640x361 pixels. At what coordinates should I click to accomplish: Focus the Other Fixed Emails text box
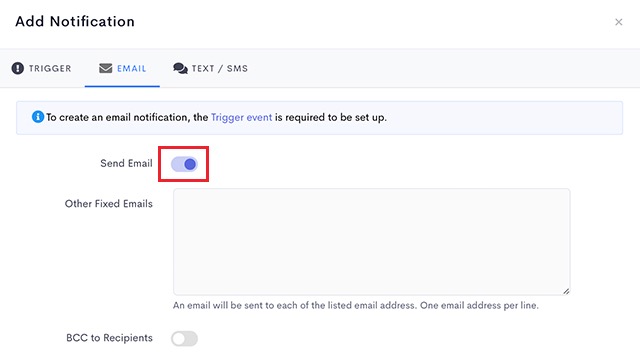point(371,242)
